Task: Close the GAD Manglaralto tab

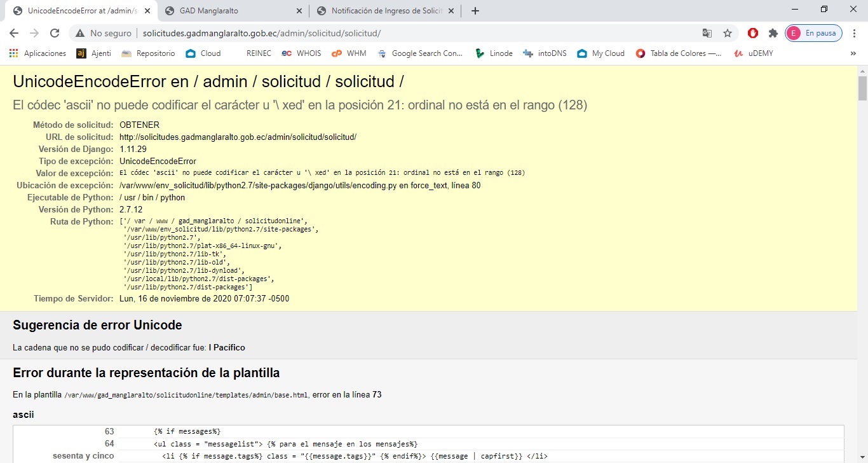Action: click(x=300, y=11)
